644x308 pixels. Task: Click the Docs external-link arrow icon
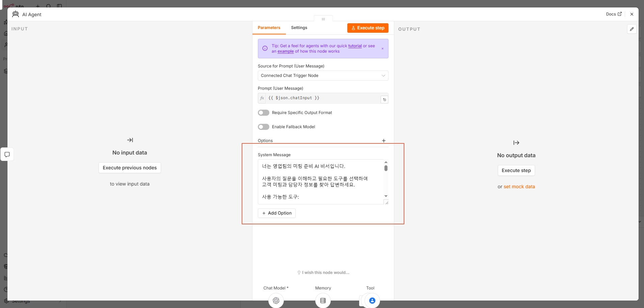(x=619, y=14)
